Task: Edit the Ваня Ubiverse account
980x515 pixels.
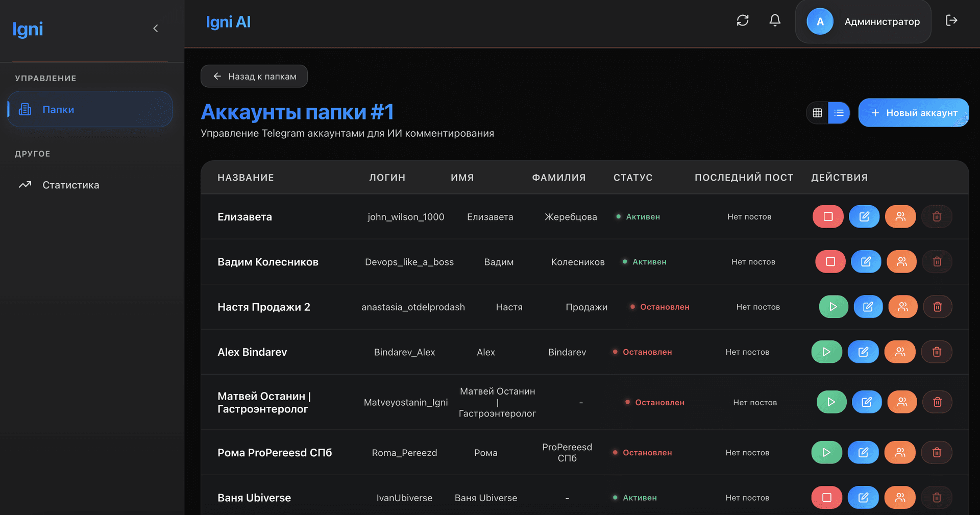Action: [863, 497]
